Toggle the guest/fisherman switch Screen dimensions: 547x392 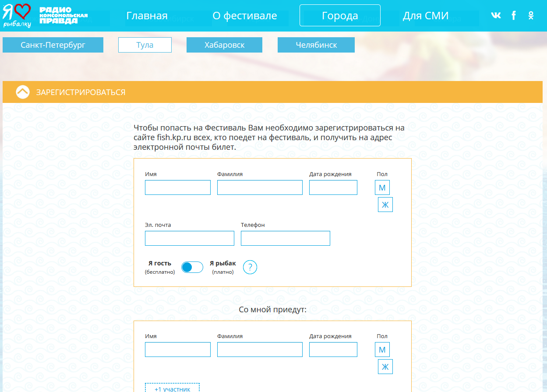pos(192,267)
